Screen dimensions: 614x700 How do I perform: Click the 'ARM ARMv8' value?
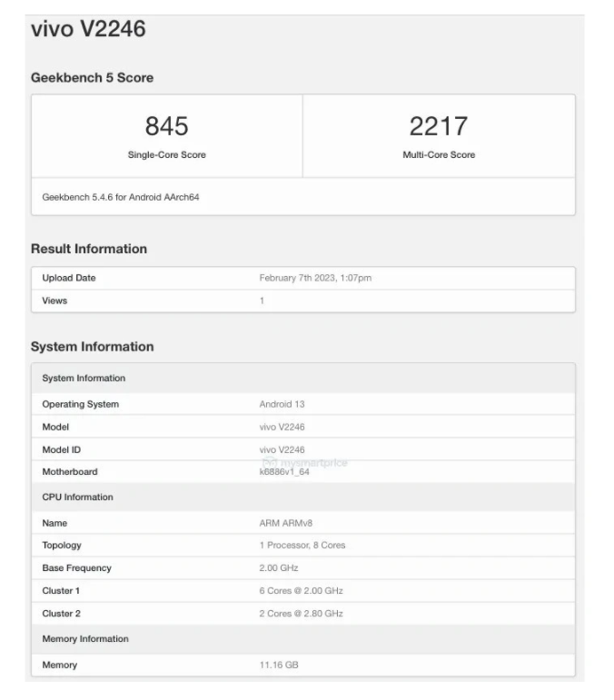pyautogui.click(x=286, y=523)
